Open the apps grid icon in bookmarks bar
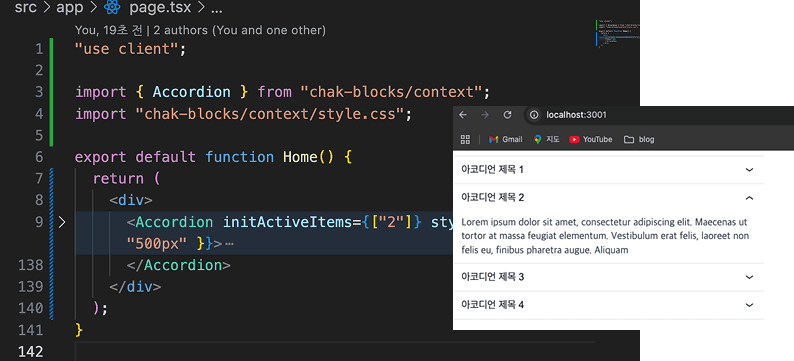This screenshot has height=361, width=794. (465, 139)
